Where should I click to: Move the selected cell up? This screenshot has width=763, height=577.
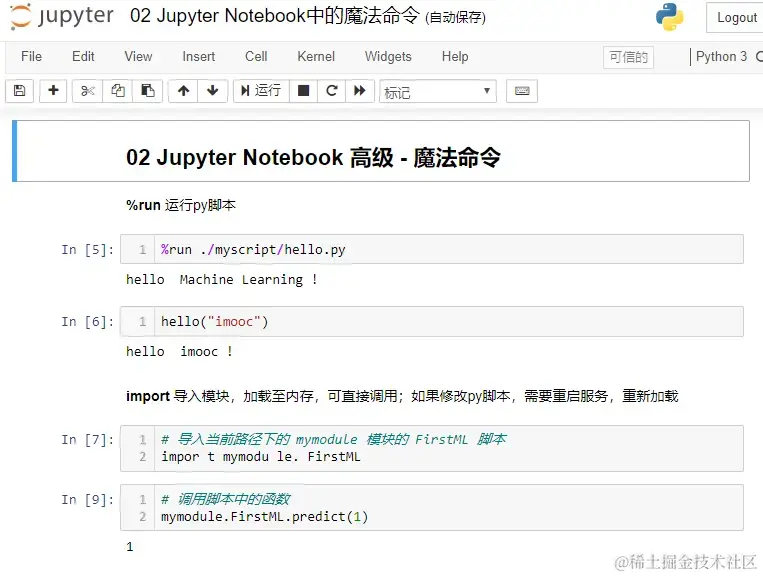tap(183, 91)
